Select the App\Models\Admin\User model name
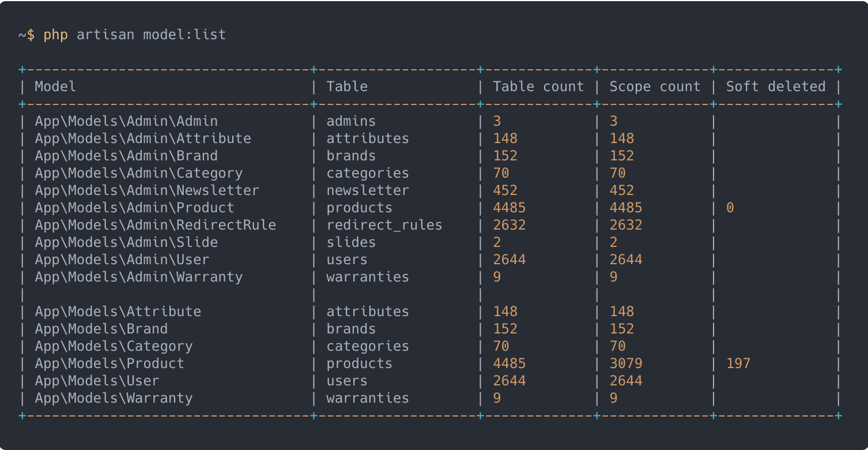 tap(122, 260)
